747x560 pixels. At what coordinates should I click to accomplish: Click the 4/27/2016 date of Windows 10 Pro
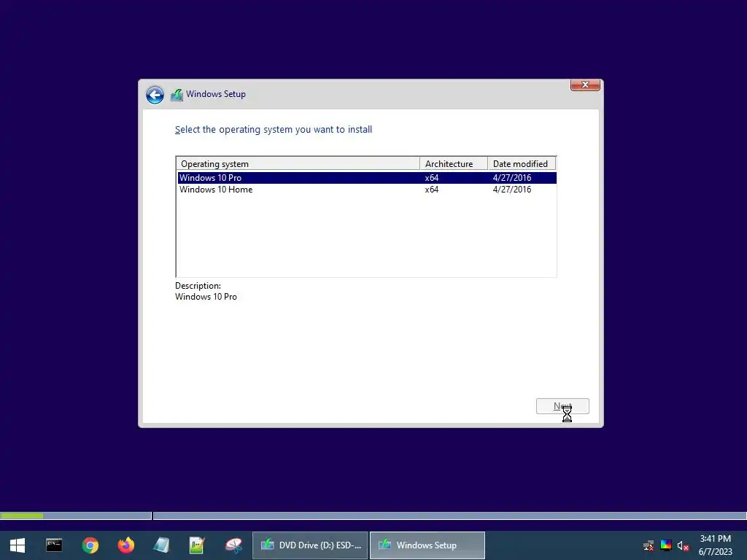[512, 178]
